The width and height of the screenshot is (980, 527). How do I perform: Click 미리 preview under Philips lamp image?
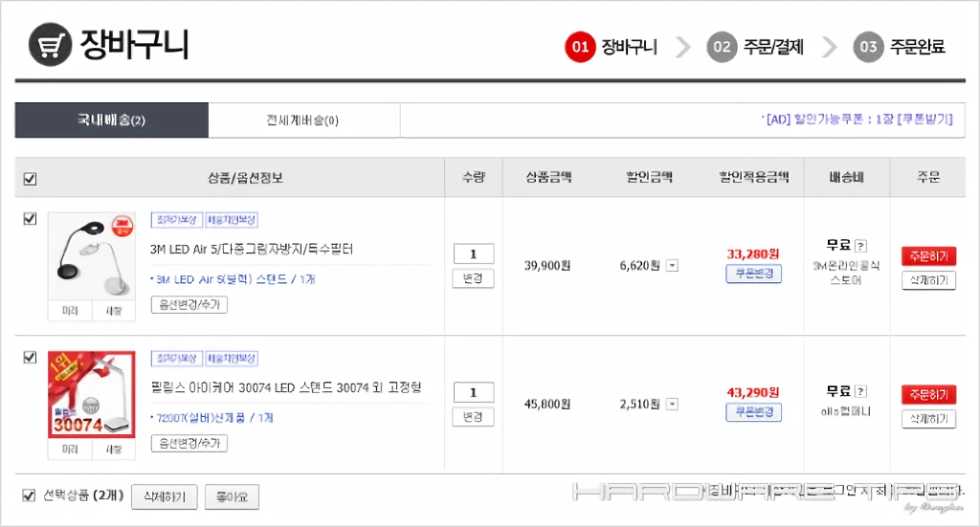[70, 449]
